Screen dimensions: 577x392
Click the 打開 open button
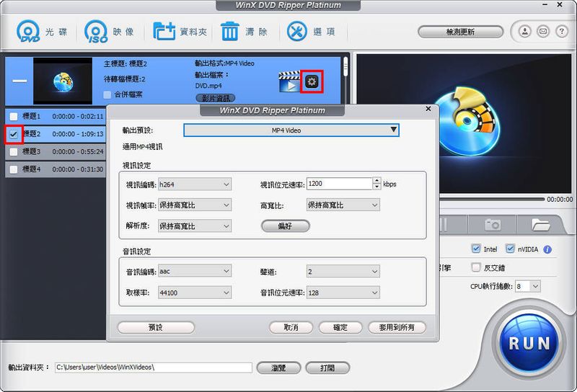click(327, 367)
